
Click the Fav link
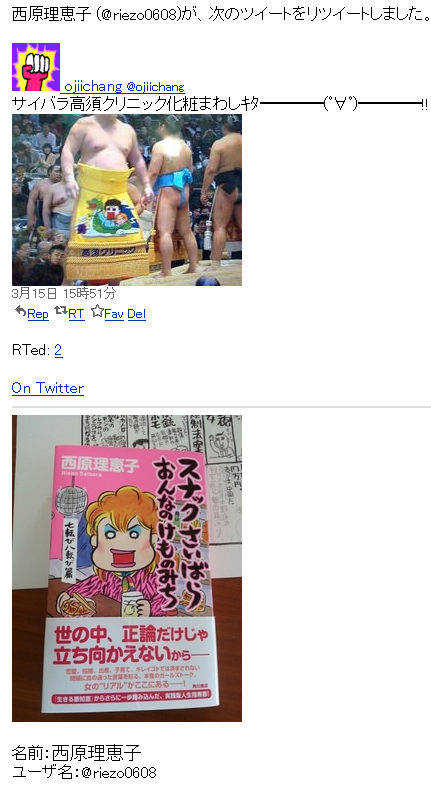tap(114, 314)
